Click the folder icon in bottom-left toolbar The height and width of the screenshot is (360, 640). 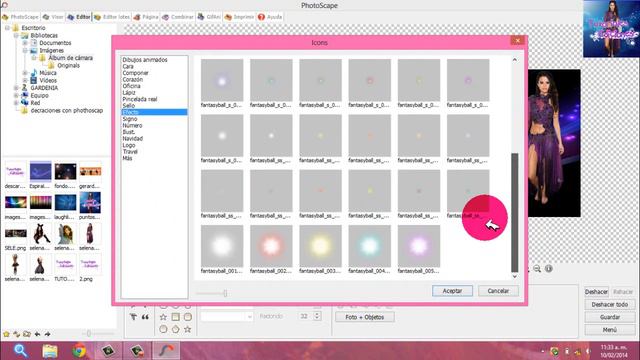[27, 334]
